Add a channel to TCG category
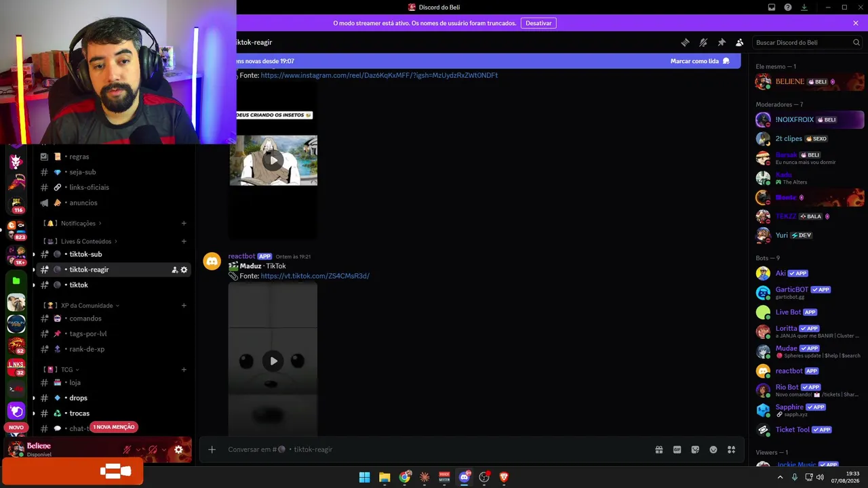This screenshot has width=868, height=488. pyautogui.click(x=184, y=370)
